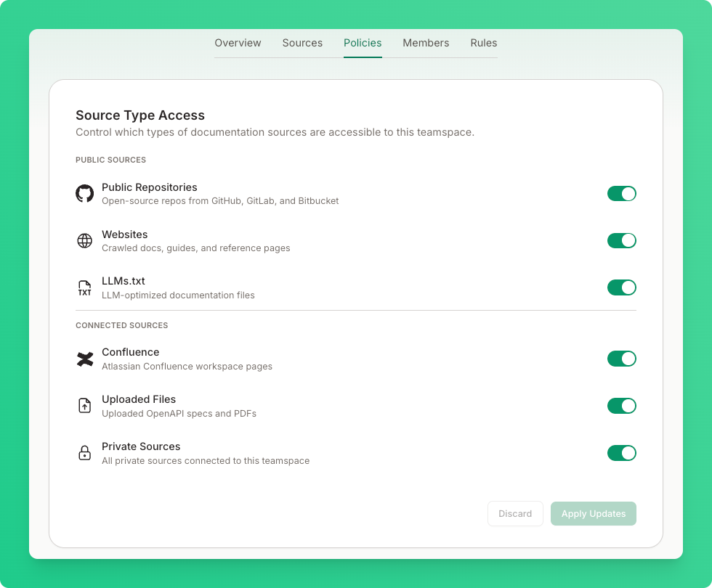Click Apply Updates to save changes
The height and width of the screenshot is (588, 712).
[593, 513]
